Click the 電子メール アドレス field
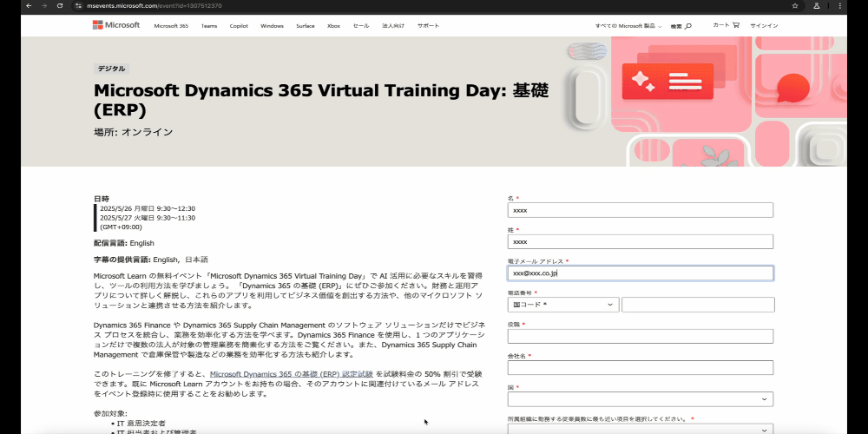This screenshot has height=434, width=868. point(641,273)
